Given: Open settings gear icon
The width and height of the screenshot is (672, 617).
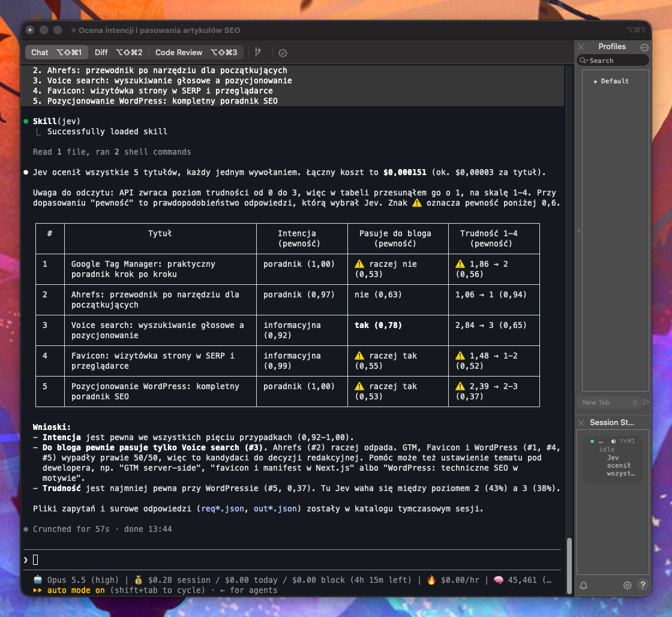Looking at the screenshot, I should tap(628, 585).
